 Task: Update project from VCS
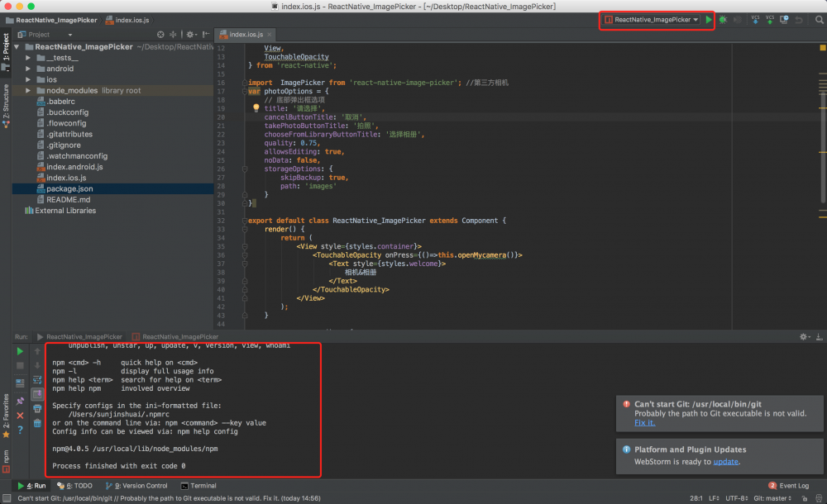click(x=755, y=18)
